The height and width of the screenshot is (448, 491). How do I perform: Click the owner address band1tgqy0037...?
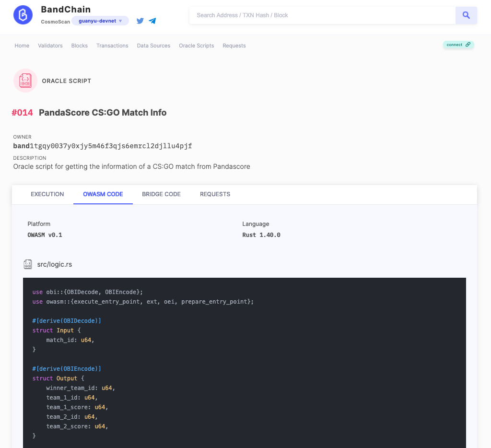103,146
